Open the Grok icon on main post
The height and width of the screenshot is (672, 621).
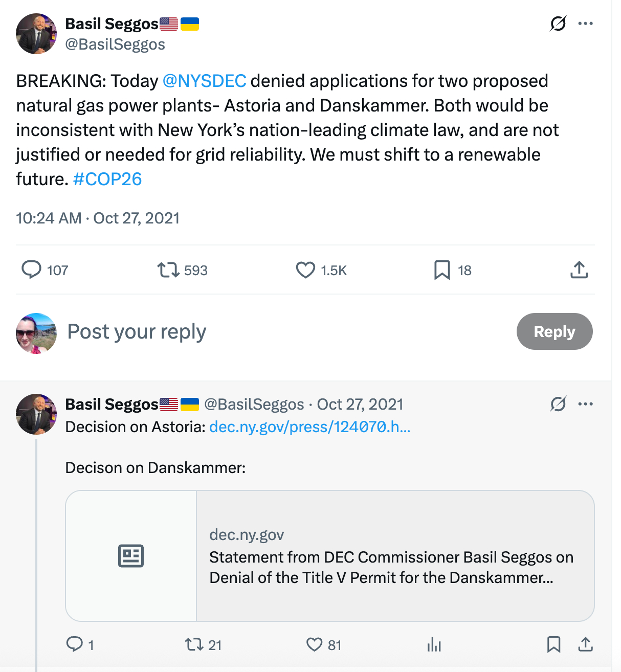pos(558,24)
